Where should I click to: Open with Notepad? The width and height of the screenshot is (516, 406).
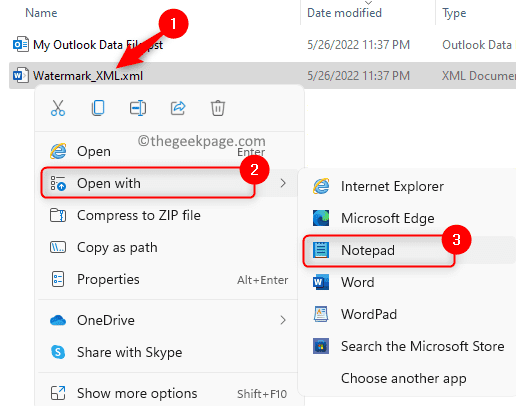pyautogui.click(x=409, y=250)
